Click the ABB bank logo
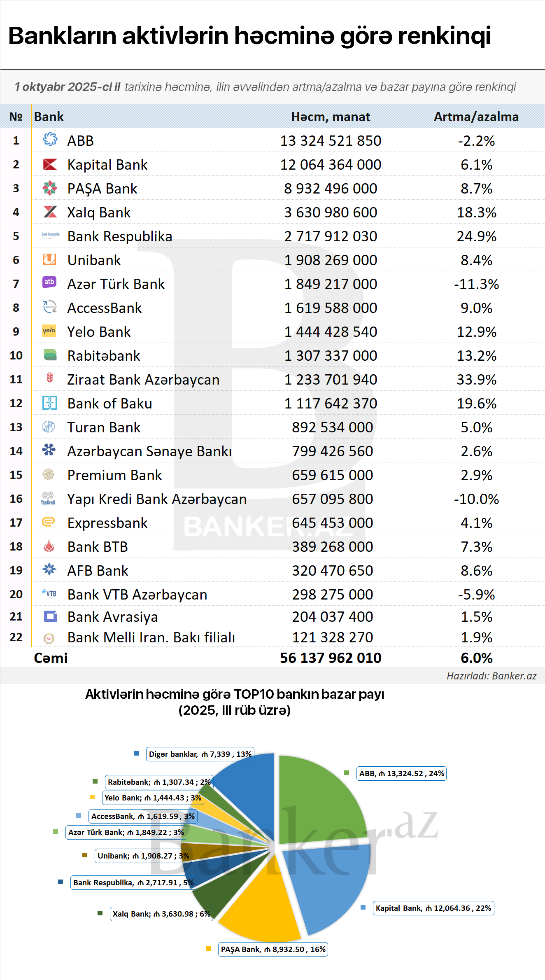Viewport: 545px width, 980px height. tap(50, 139)
